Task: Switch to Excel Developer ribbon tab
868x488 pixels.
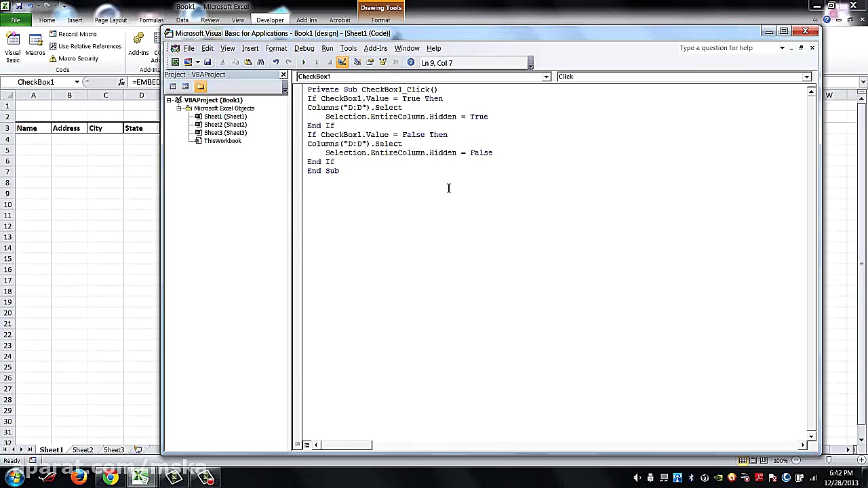Action: click(x=270, y=20)
